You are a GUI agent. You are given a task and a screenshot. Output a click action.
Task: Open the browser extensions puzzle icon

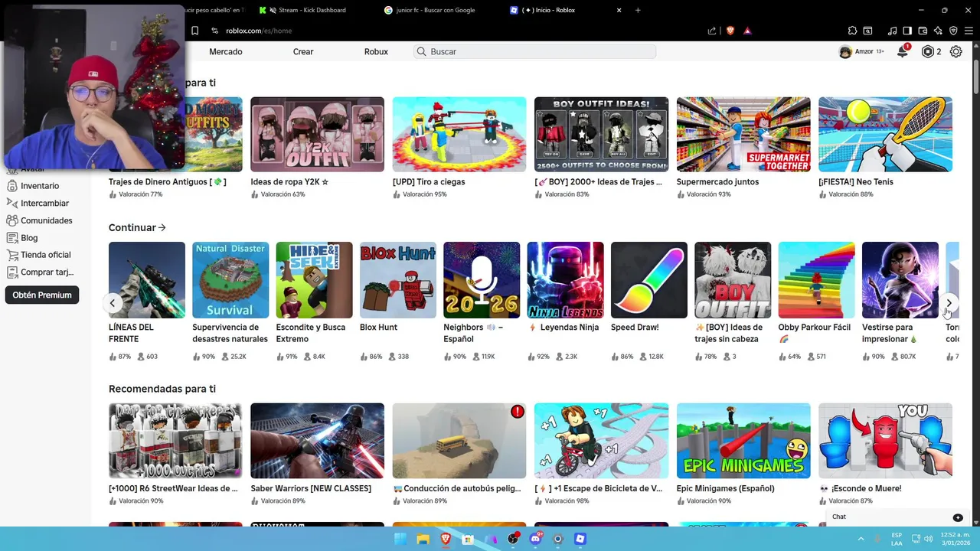coord(852,31)
